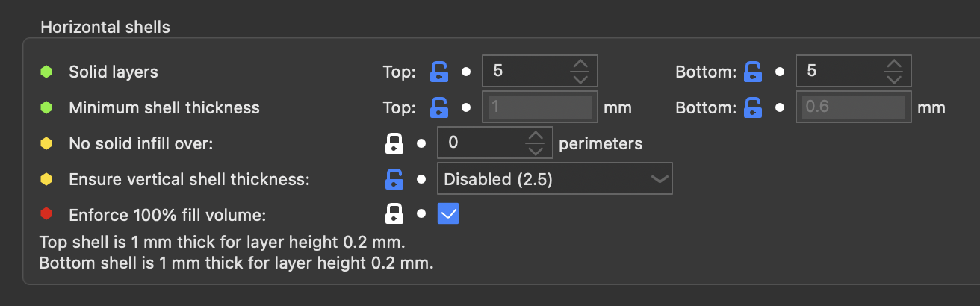980x306 pixels.
Task: Click the lock icon for Bottom solid layers
Action: pyautogui.click(x=753, y=72)
